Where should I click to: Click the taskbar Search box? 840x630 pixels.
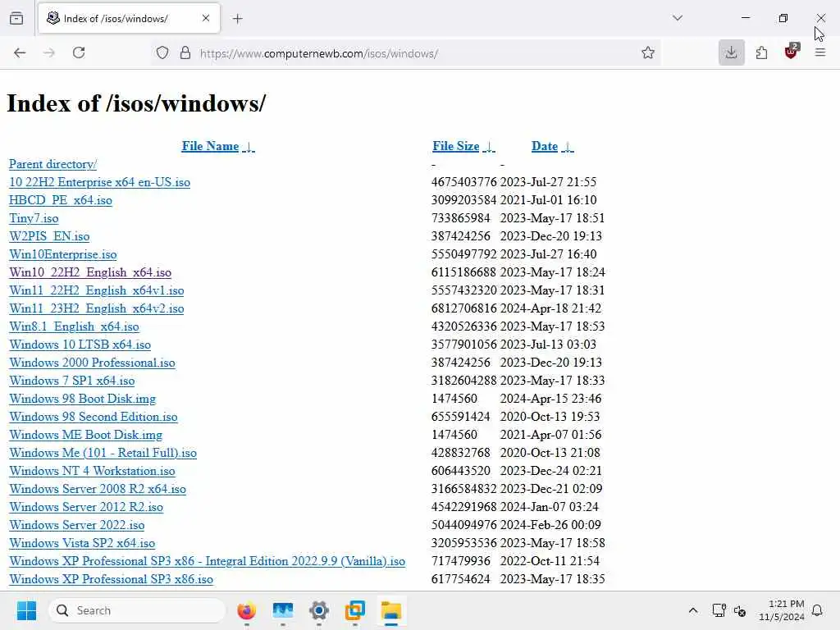pyautogui.click(x=137, y=610)
